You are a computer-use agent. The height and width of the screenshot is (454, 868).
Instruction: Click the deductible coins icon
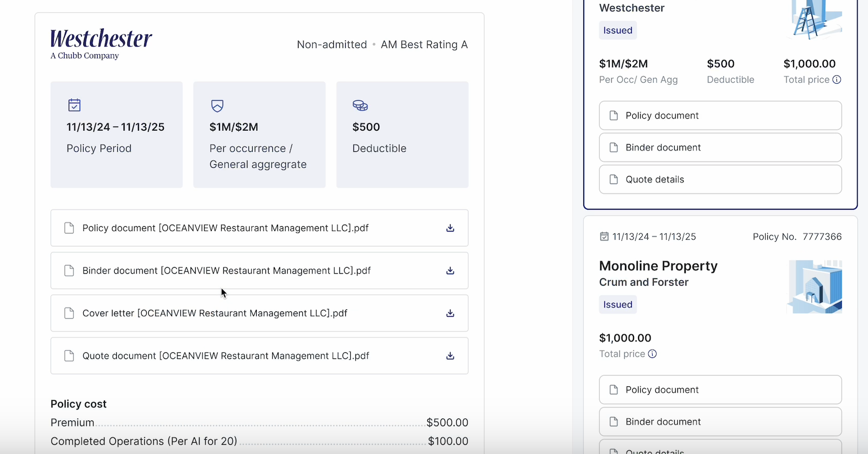[x=360, y=105]
